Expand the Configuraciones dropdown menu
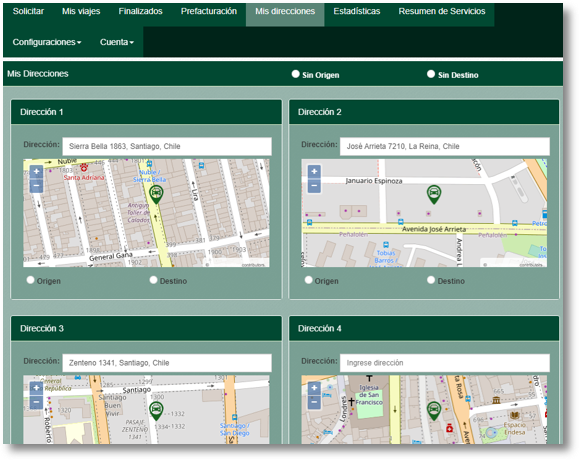Image resolution: width=579 pixels, height=460 pixels. pos(47,42)
